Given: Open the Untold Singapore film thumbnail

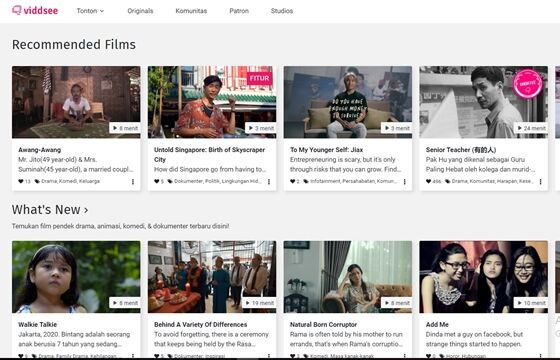Looking at the screenshot, I should [212, 102].
